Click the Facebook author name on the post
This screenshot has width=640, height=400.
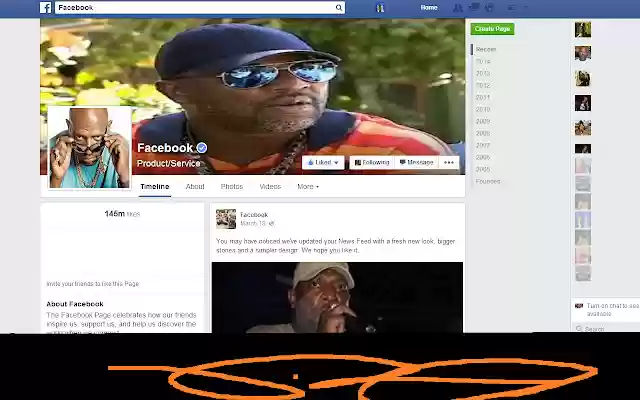tap(254, 215)
